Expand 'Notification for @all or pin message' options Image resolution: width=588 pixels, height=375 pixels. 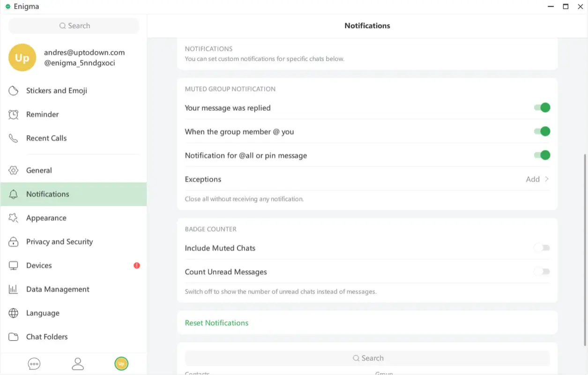(x=542, y=155)
